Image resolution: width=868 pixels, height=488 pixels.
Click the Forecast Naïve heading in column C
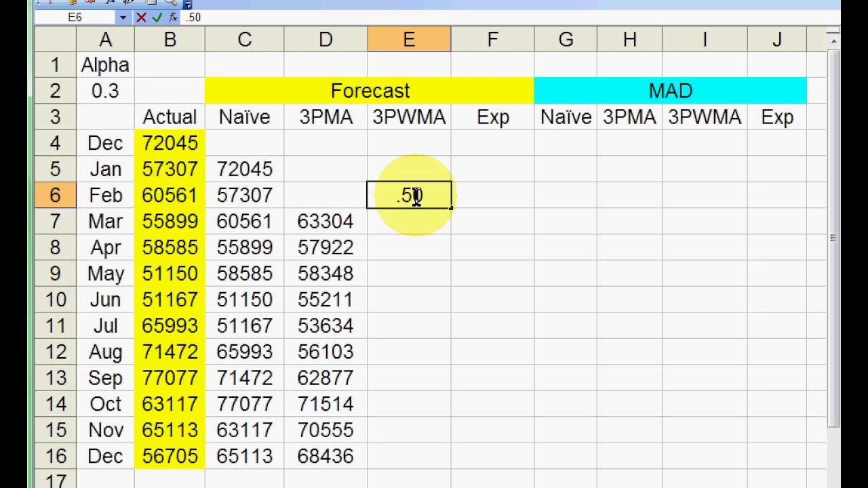coord(244,117)
